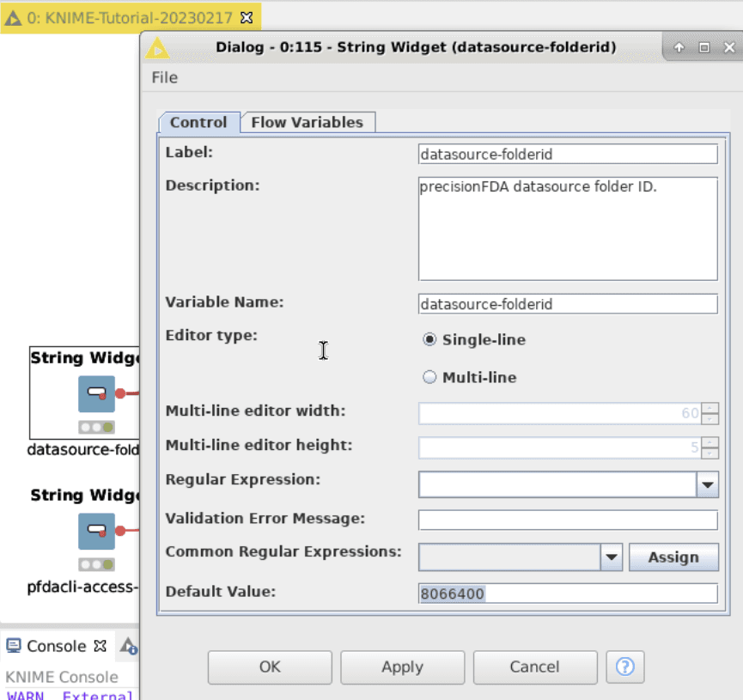Confirm settings with OK button

(270, 667)
